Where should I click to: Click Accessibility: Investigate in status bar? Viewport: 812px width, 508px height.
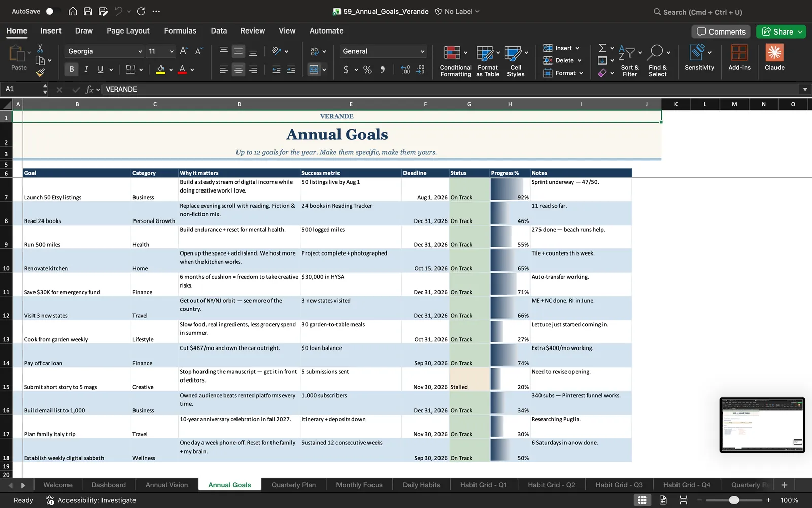(x=91, y=500)
